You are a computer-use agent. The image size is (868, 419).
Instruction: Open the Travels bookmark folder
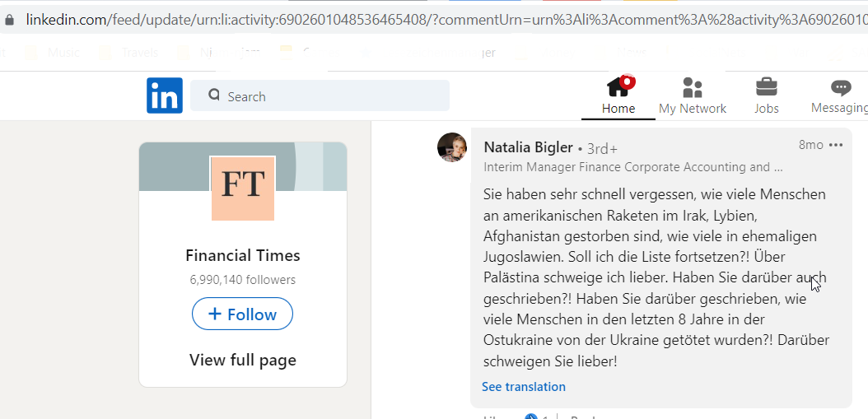[129, 53]
